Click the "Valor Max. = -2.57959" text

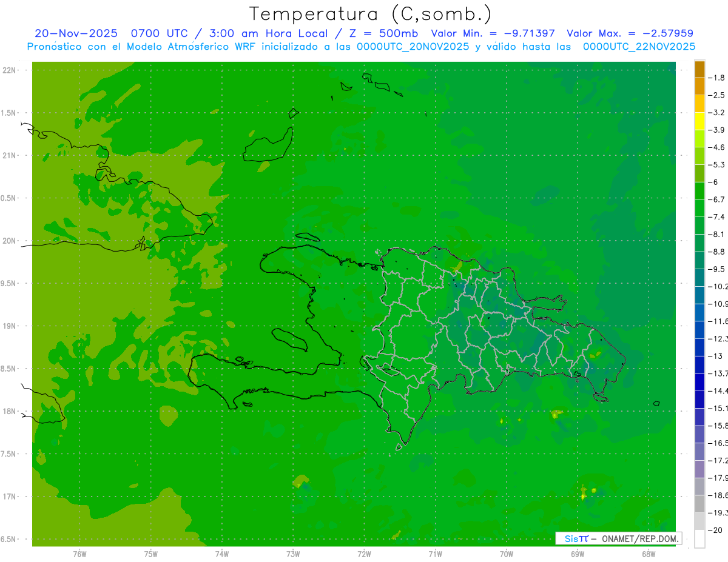tap(630, 33)
